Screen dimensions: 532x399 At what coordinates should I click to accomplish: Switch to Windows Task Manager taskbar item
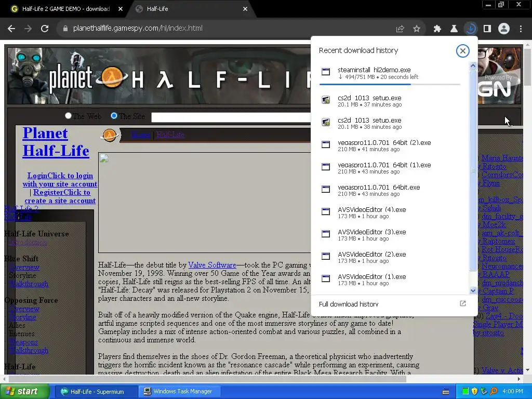click(x=179, y=392)
